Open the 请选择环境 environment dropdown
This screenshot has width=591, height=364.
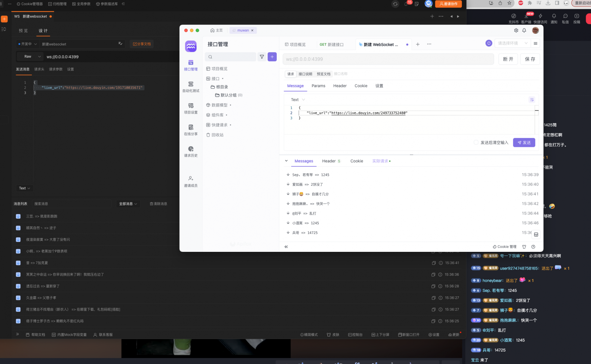pos(512,43)
